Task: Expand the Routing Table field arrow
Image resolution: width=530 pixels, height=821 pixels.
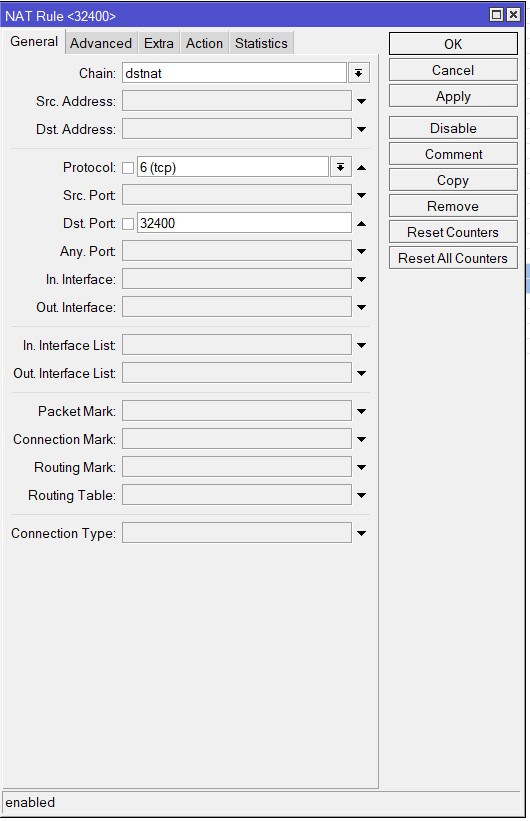Action: (x=361, y=495)
